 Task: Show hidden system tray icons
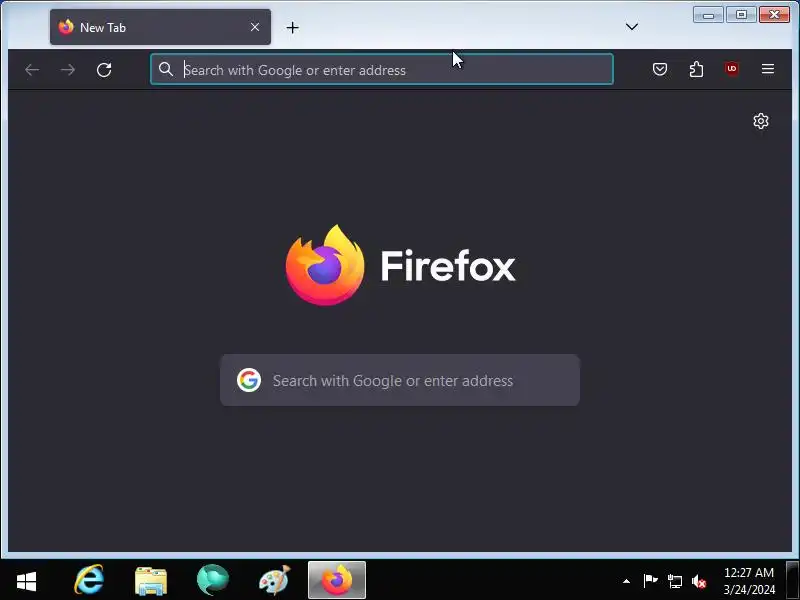point(626,581)
